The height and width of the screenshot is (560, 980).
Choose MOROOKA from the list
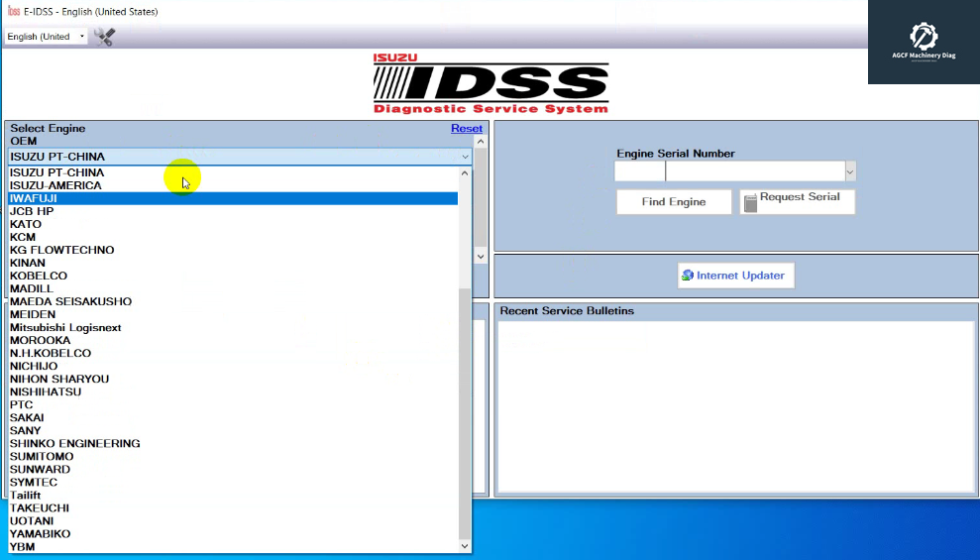coord(233,341)
